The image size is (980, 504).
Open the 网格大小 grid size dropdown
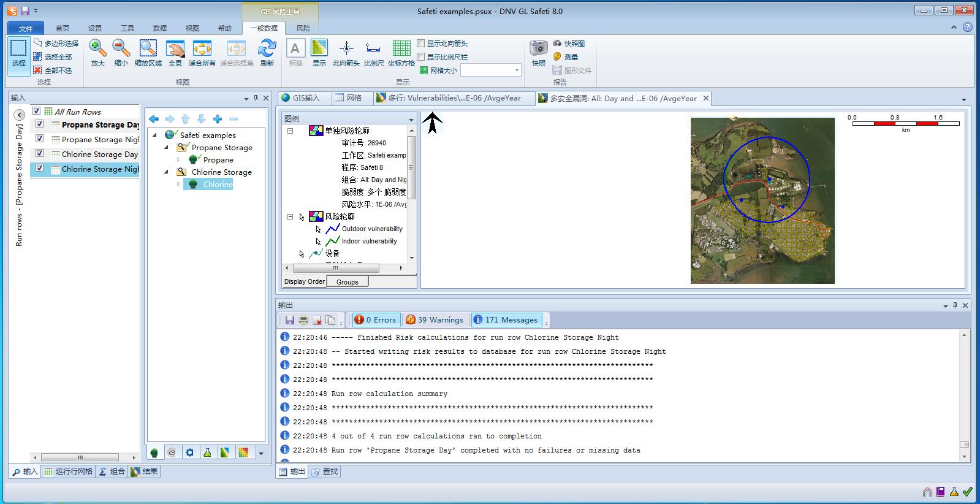point(517,71)
